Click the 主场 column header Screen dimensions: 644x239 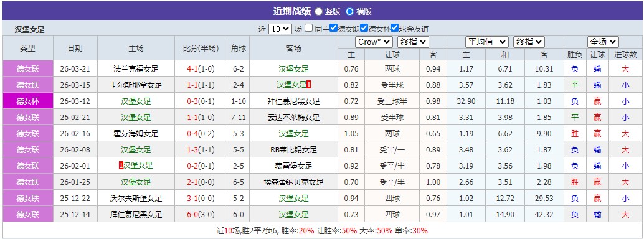click(x=136, y=48)
